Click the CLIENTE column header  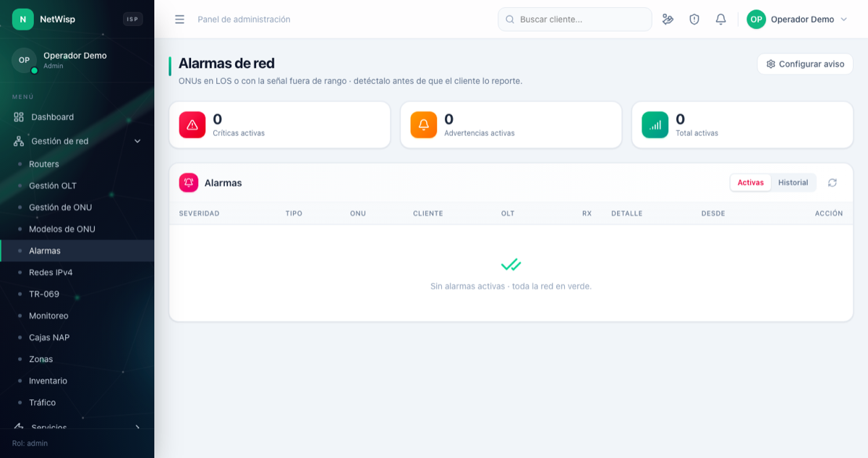(x=428, y=213)
